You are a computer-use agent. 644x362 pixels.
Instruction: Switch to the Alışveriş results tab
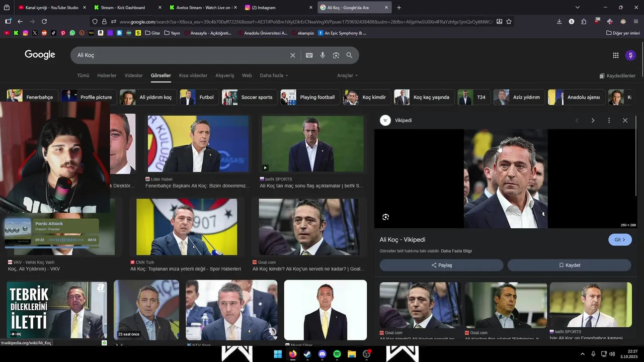coord(225,75)
